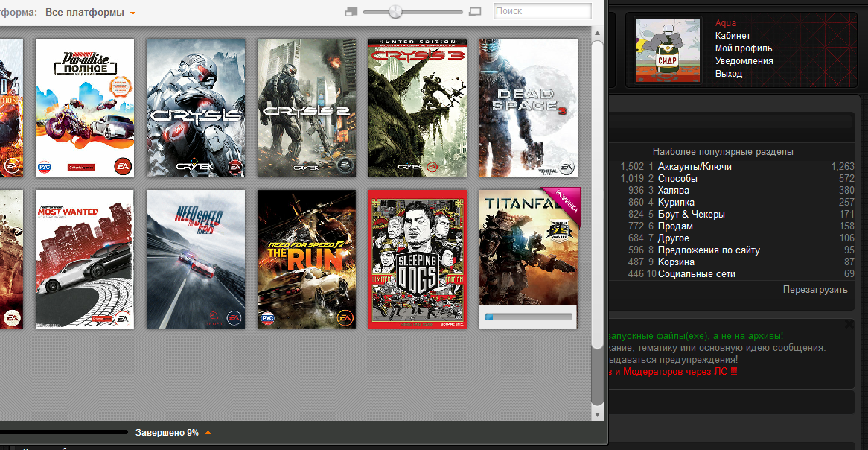Select the Crysis 2 game cover
The image size is (868, 450).
coord(307,108)
